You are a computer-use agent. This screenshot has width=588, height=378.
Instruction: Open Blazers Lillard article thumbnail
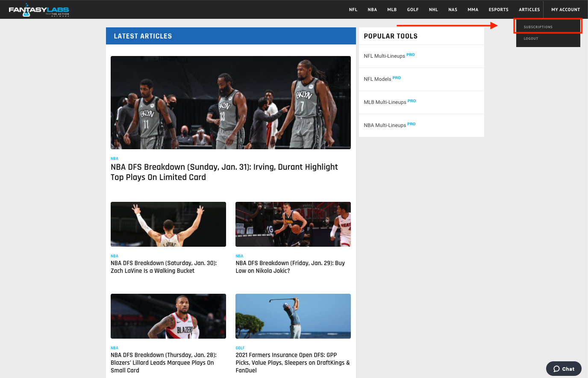pyautogui.click(x=168, y=316)
